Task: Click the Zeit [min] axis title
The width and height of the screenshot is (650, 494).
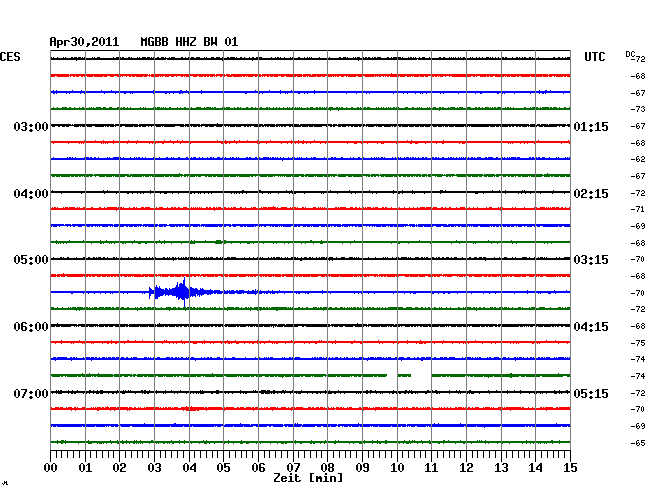Action: (x=308, y=478)
